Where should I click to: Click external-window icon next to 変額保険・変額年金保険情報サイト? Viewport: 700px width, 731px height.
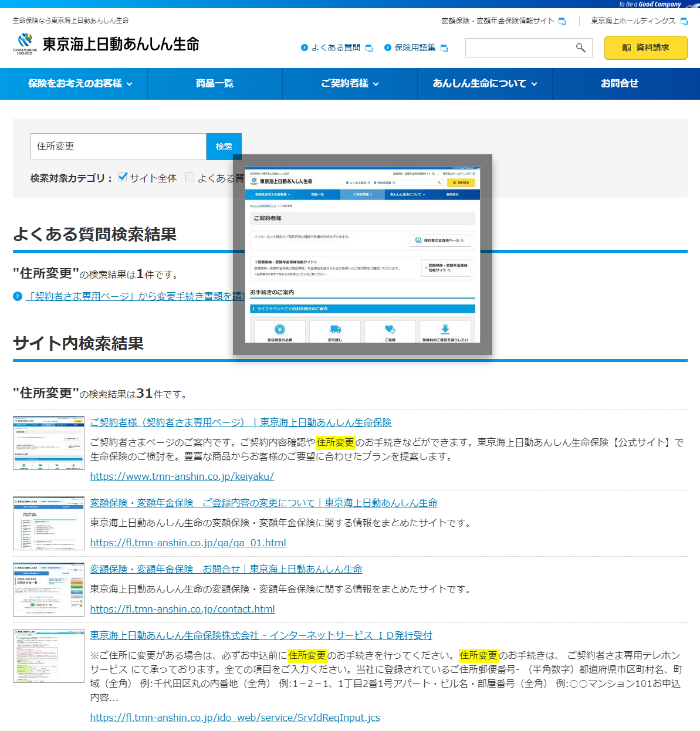click(562, 21)
